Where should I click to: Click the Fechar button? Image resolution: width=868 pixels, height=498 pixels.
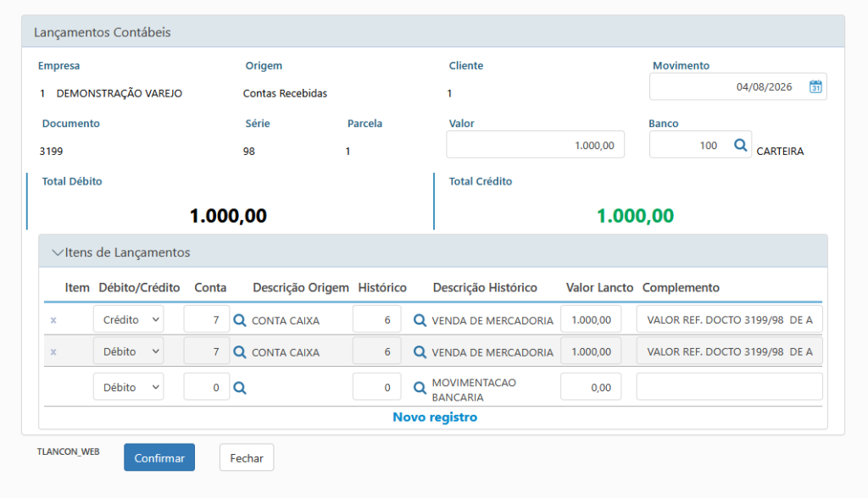point(247,457)
